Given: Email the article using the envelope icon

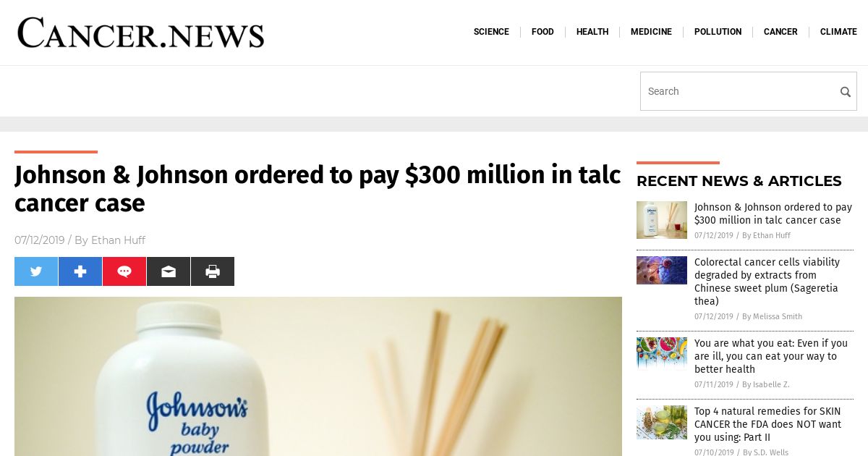Looking at the screenshot, I should (169, 271).
